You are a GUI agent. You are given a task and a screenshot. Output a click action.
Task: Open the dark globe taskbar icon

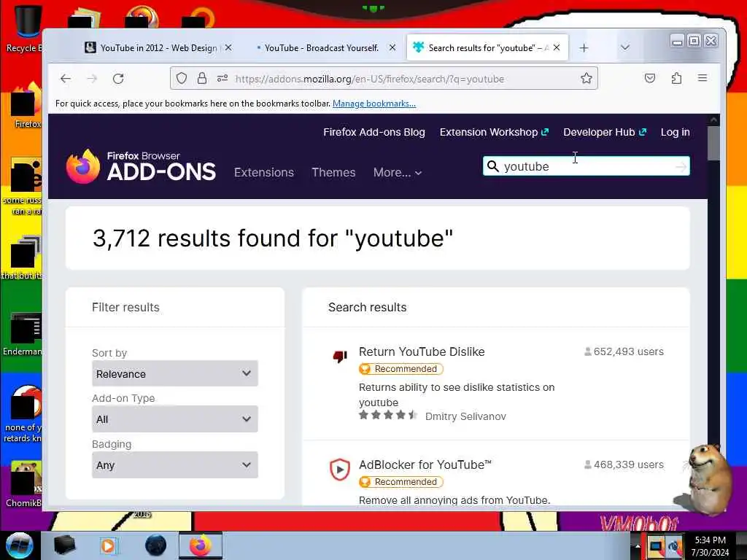pyautogui.click(x=156, y=545)
